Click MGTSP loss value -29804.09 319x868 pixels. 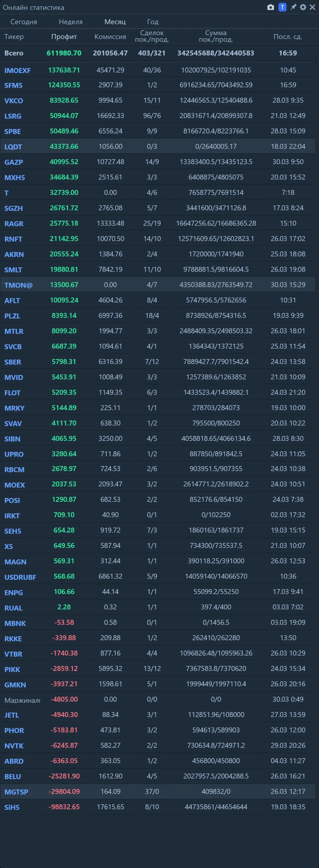[x=64, y=791]
